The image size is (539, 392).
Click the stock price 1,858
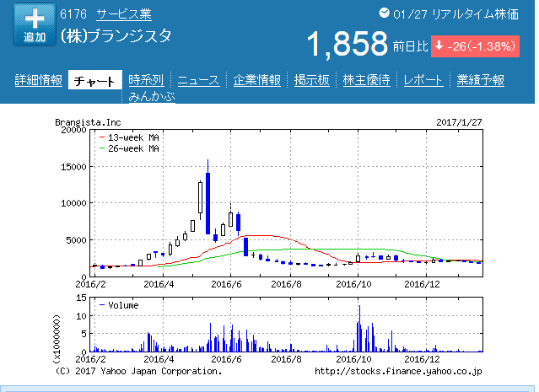[x=347, y=44]
